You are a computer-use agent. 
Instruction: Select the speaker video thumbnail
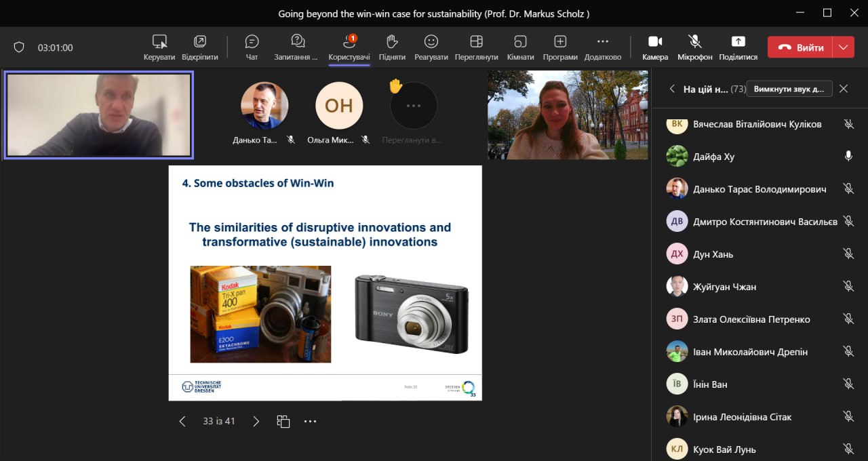98,115
